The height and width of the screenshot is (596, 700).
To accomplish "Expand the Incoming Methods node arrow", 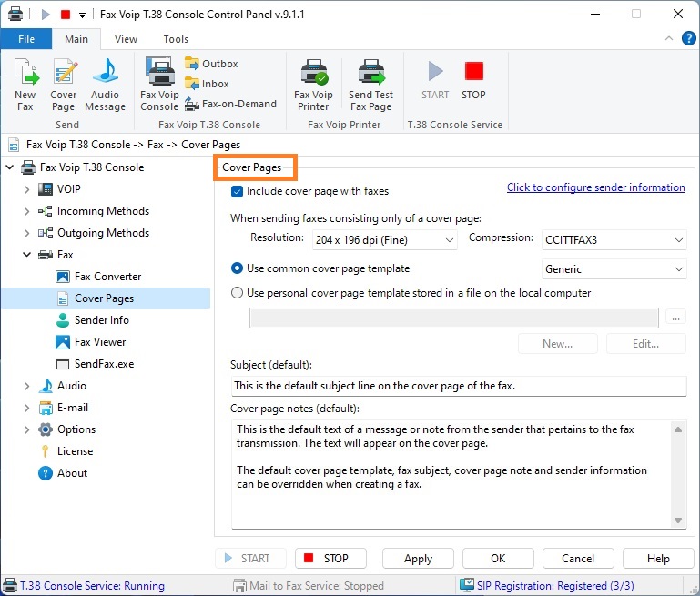I will [26, 211].
